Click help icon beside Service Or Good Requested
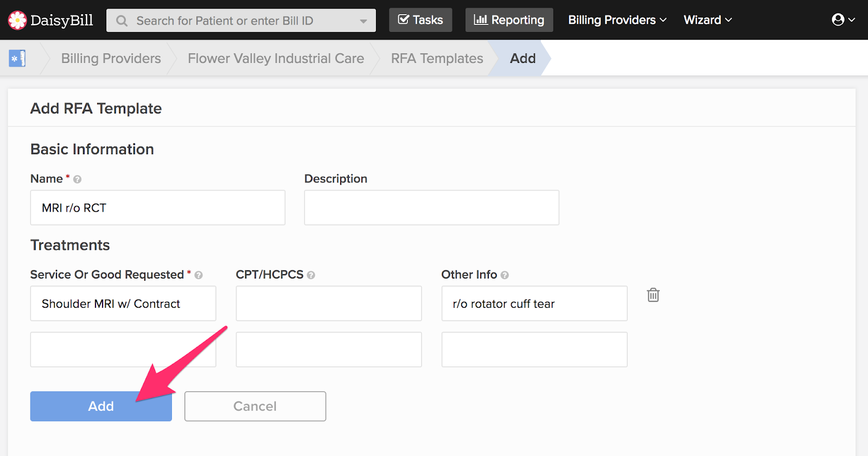 [199, 275]
